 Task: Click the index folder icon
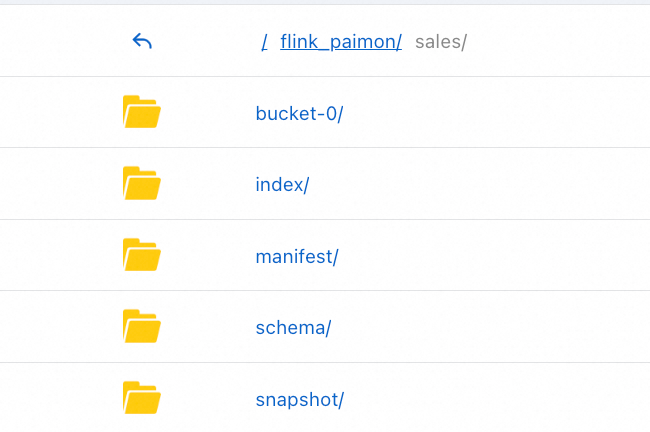coord(141,184)
